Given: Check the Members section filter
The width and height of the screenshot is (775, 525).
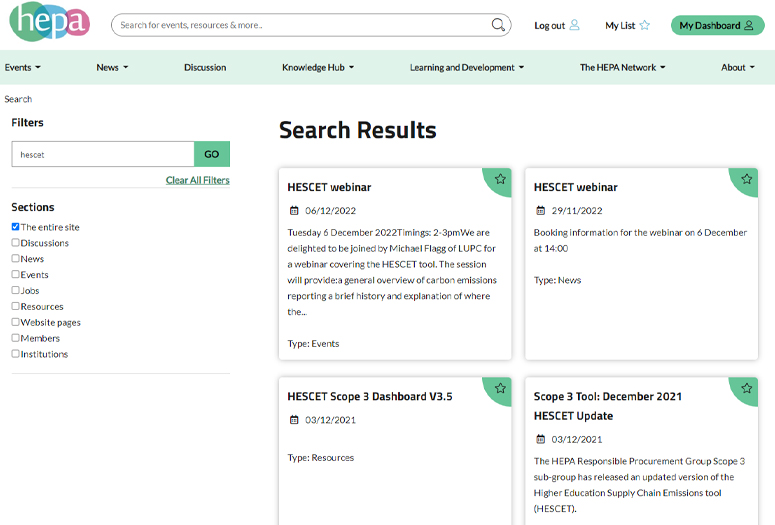Looking at the screenshot, I should click(15, 338).
